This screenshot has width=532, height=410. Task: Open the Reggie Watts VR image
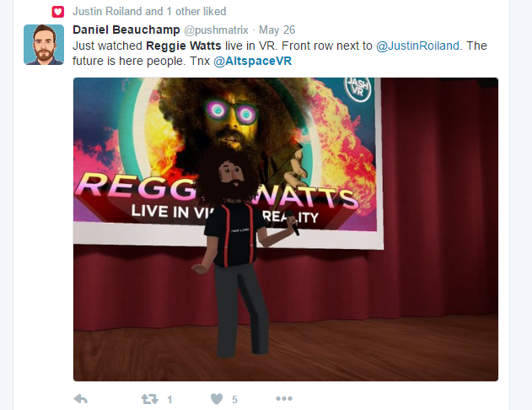pyautogui.click(x=286, y=229)
